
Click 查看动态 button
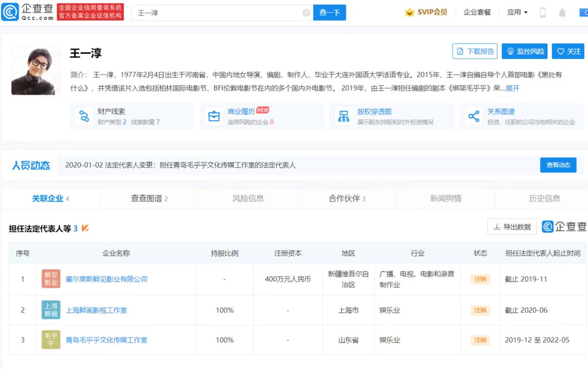point(558,165)
